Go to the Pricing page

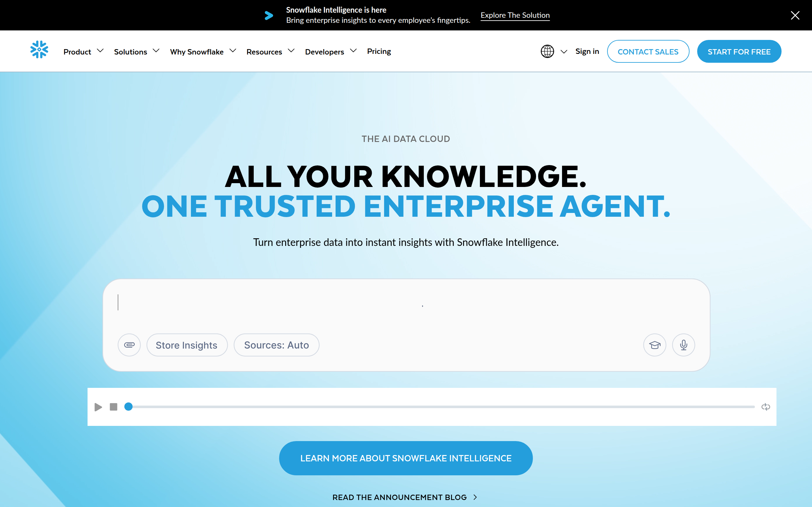click(x=379, y=51)
